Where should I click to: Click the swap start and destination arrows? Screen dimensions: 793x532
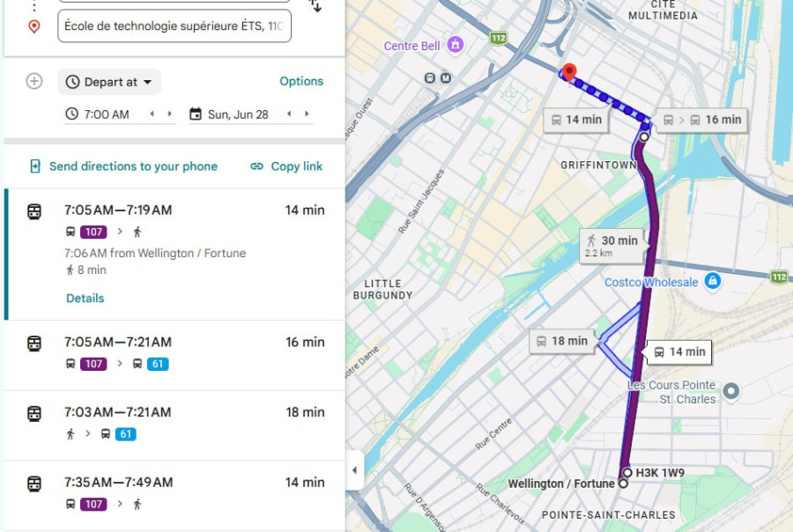315,6
